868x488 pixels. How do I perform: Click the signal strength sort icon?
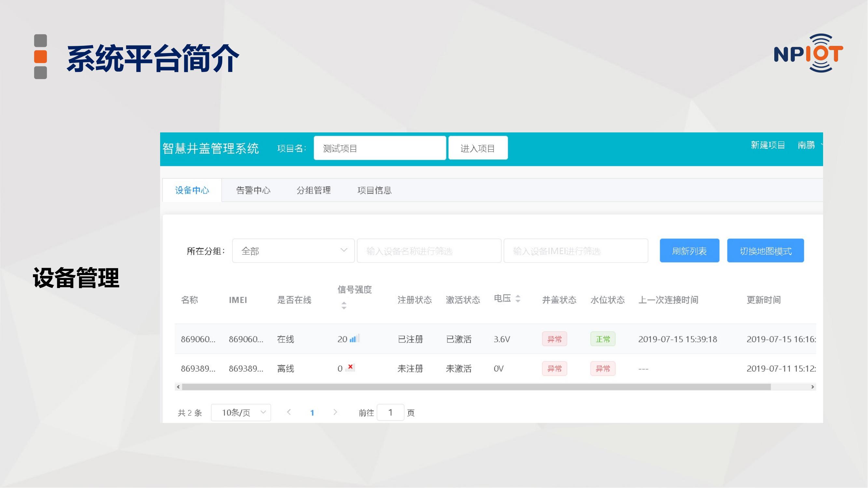coord(344,305)
